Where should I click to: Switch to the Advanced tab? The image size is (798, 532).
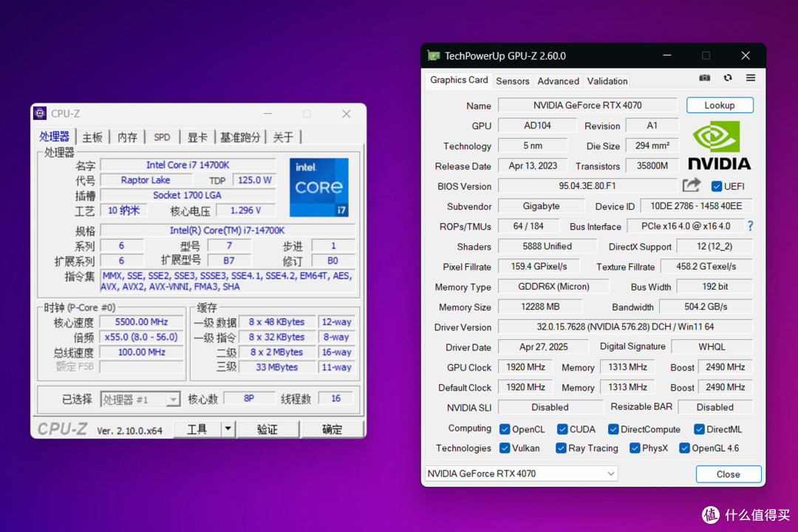click(x=558, y=81)
